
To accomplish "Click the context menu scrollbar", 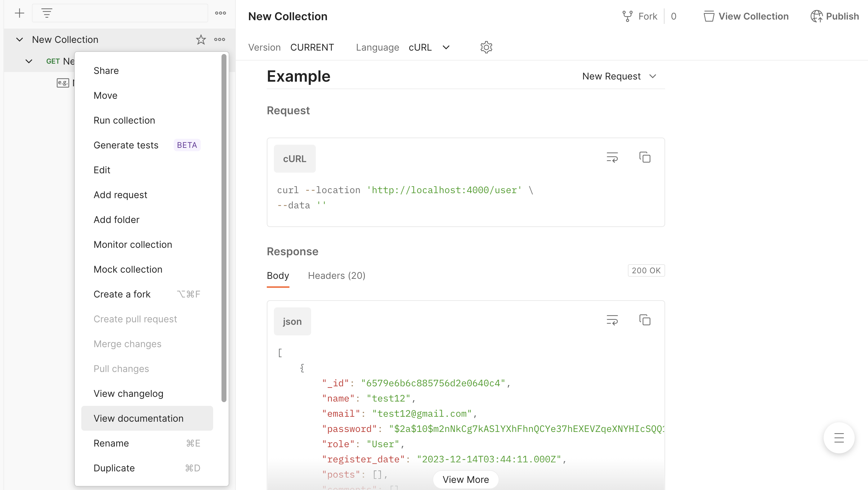I will (x=224, y=228).
